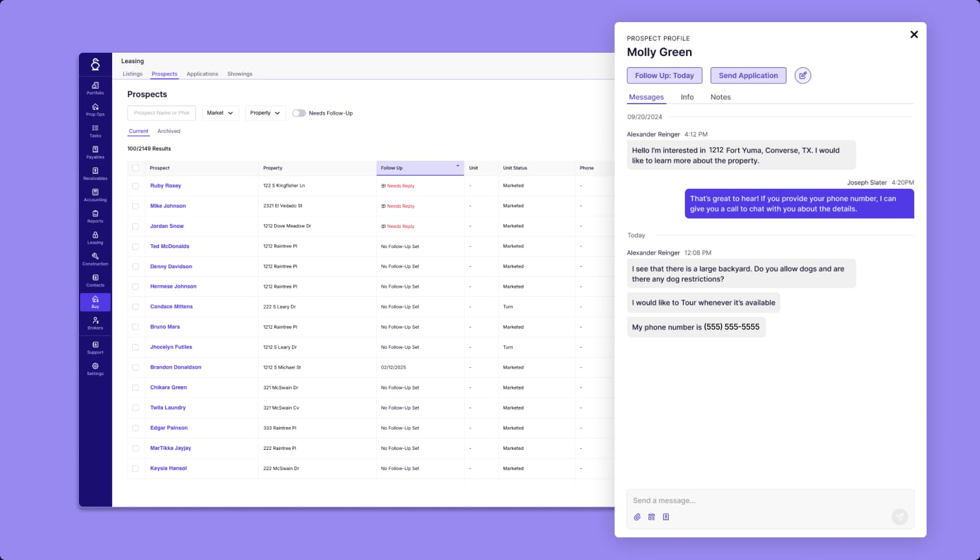The width and height of the screenshot is (980, 560).
Task: Open the Showings tab under Leasing
Action: pos(240,74)
